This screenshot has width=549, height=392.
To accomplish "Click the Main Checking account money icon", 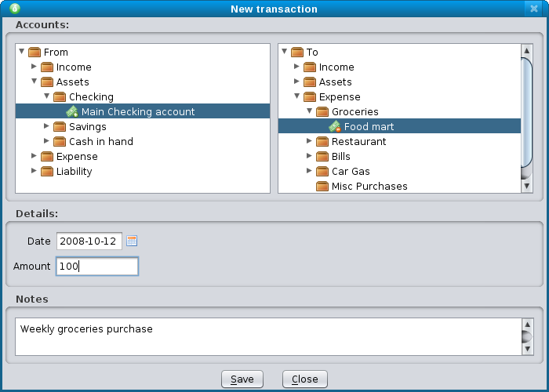I will click(x=72, y=111).
